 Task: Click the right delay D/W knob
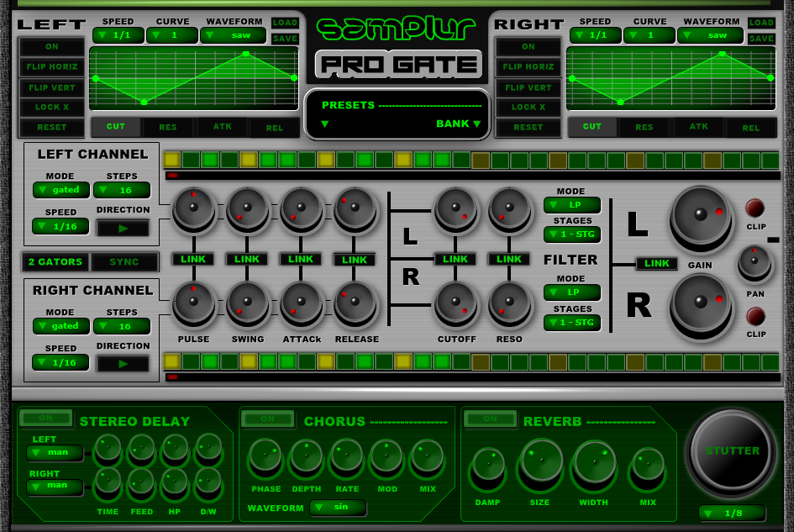[x=208, y=482]
